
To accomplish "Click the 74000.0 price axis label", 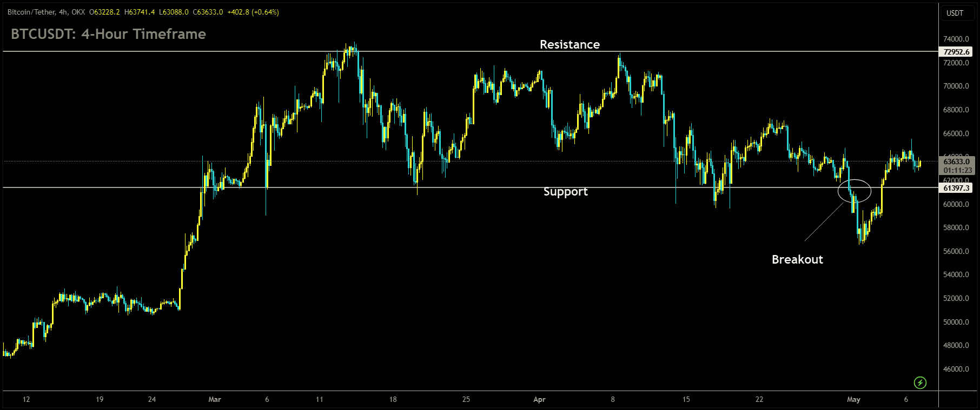I will click(956, 39).
